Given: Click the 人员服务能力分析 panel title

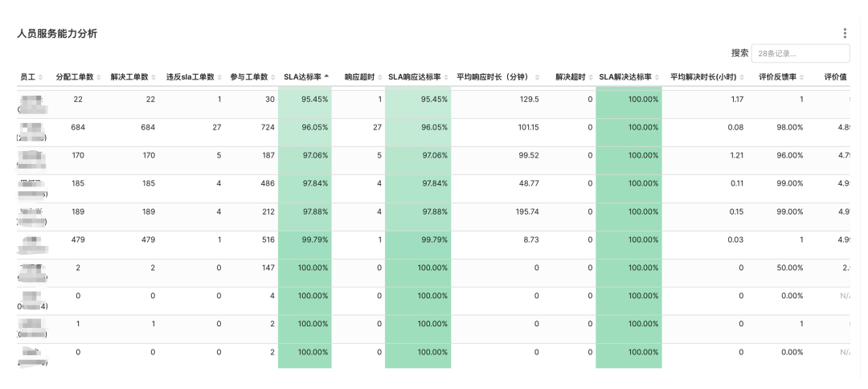Looking at the screenshot, I should coord(57,34).
